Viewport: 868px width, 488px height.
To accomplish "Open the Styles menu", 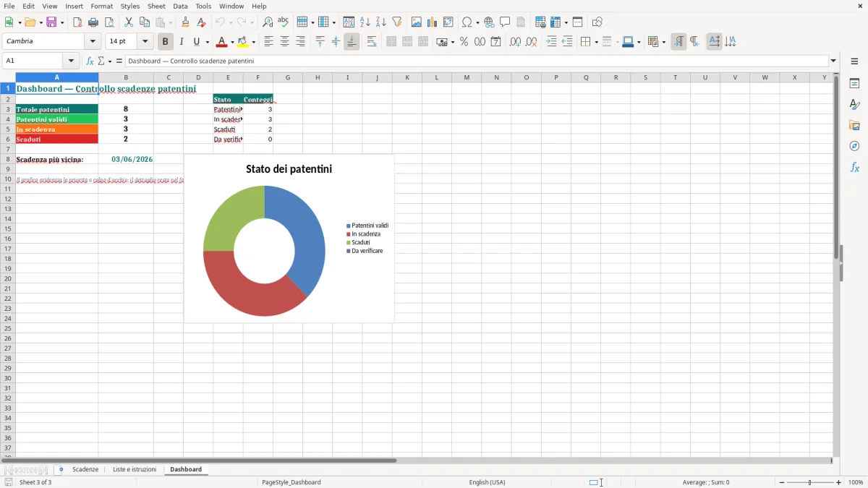I will pos(130,6).
